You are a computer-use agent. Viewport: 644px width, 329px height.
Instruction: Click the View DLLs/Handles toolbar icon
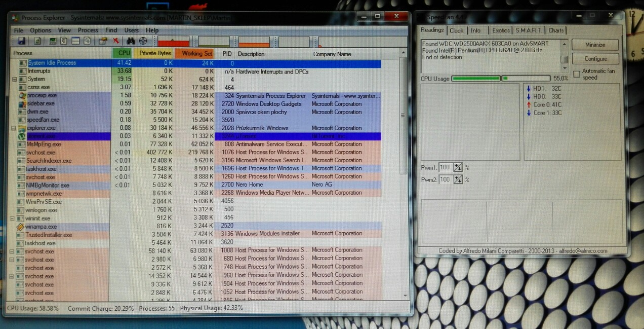click(x=87, y=41)
